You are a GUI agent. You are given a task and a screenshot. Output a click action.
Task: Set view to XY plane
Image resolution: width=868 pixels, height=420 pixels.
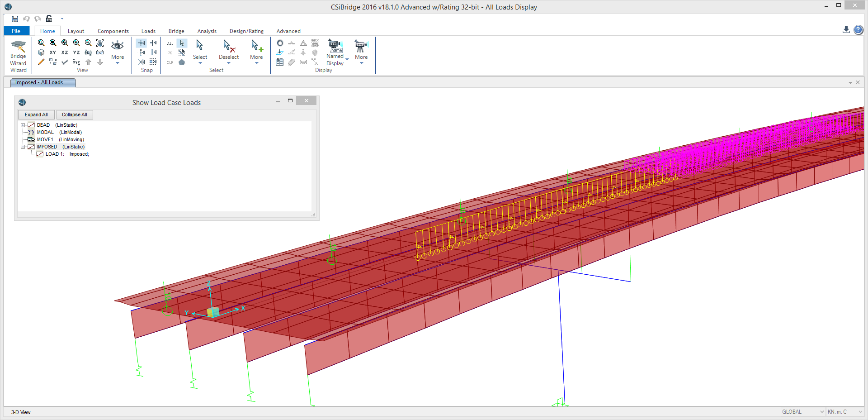[x=53, y=52]
